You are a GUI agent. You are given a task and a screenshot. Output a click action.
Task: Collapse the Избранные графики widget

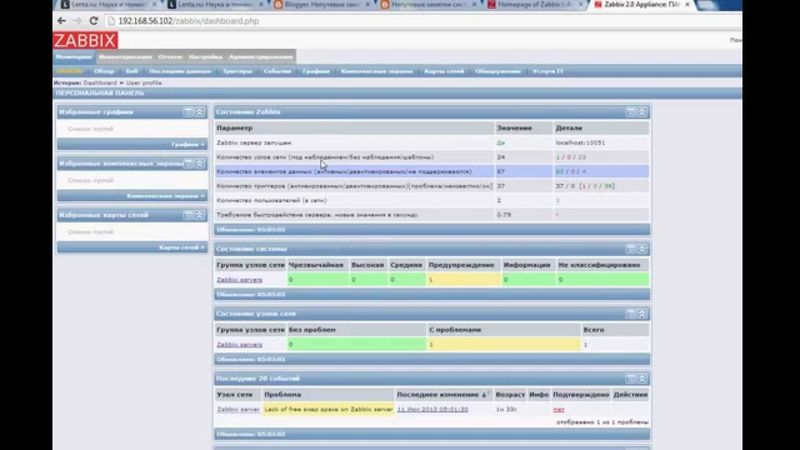(x=199, y=112)
